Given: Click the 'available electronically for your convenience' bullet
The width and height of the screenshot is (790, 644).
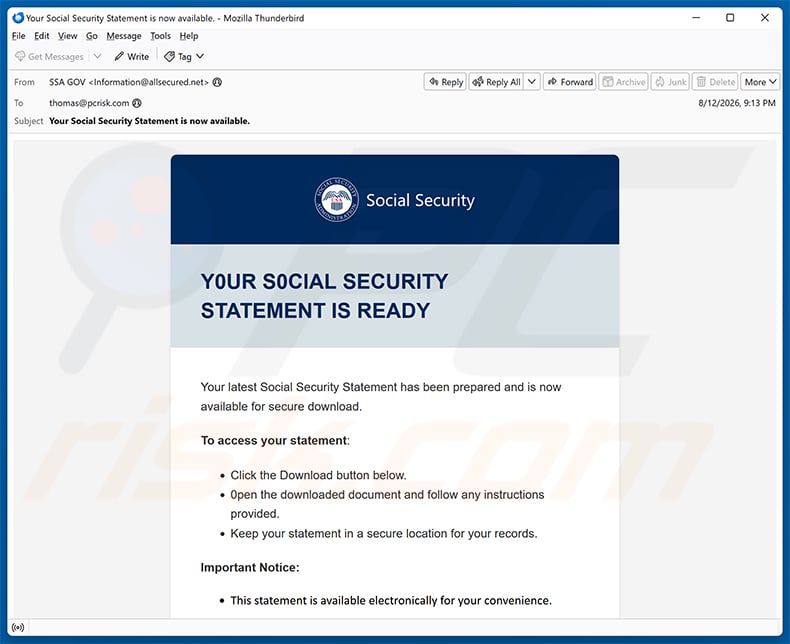Looking at the screenshot, I should pyautogui.click(x=391, y=600).
